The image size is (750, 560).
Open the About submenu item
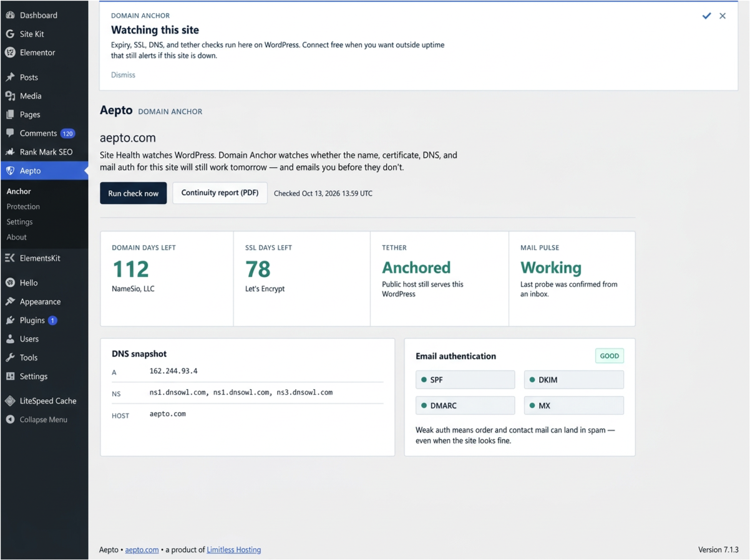pos(17,237)
